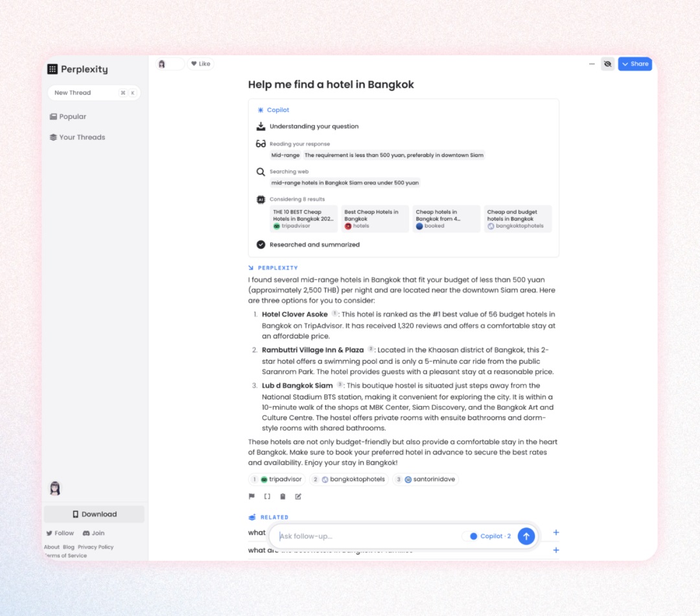This screenshot has width=700, height=616.
Task: Open the three-dot more options menu
Action: [591, 64]
